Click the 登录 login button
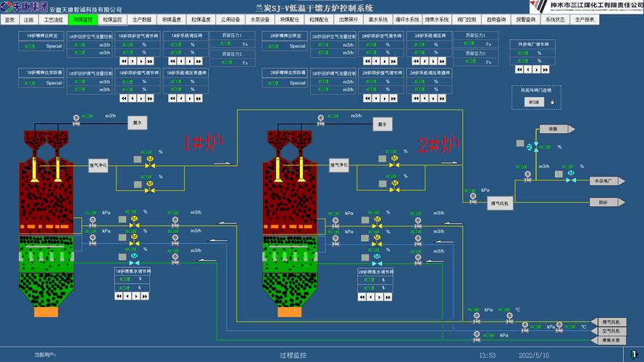Screen dimensions: 644x362 [x=9, y=20]
